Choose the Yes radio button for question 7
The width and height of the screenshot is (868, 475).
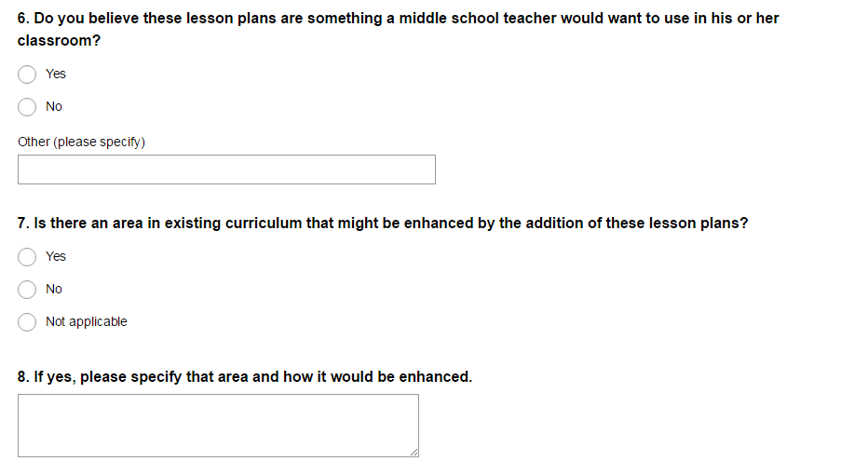(27, 256)
